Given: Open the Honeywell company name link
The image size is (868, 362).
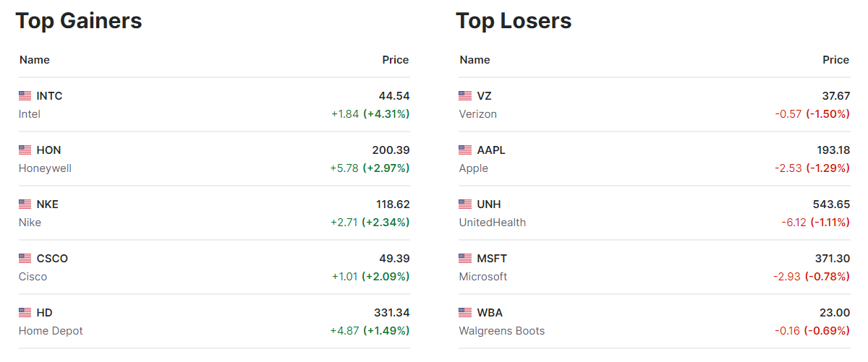Looking at the screenshot, I should pyautogui.click(x=45, y=168).
